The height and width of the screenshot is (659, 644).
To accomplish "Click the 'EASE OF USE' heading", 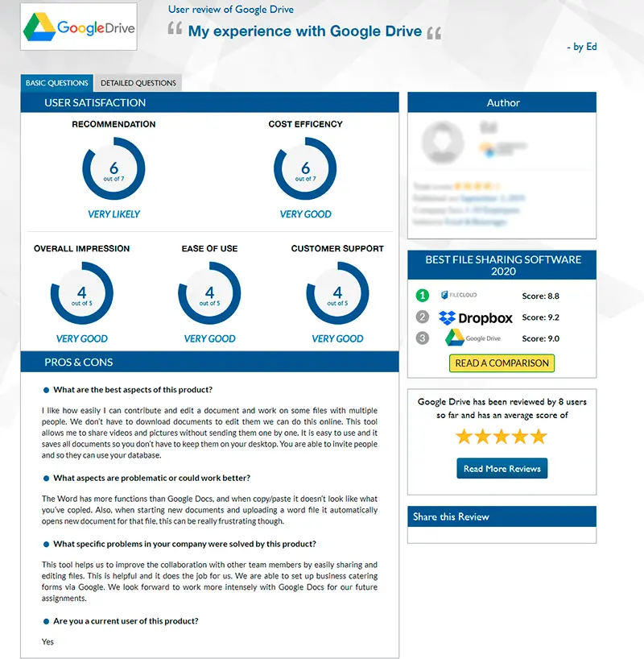I will coord(209,249).
